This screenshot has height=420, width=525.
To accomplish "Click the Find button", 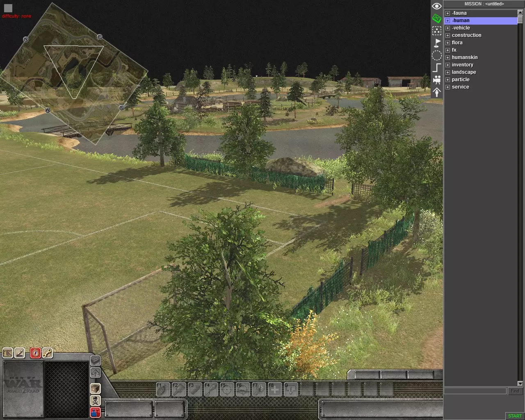I will [x=515, y=391].
